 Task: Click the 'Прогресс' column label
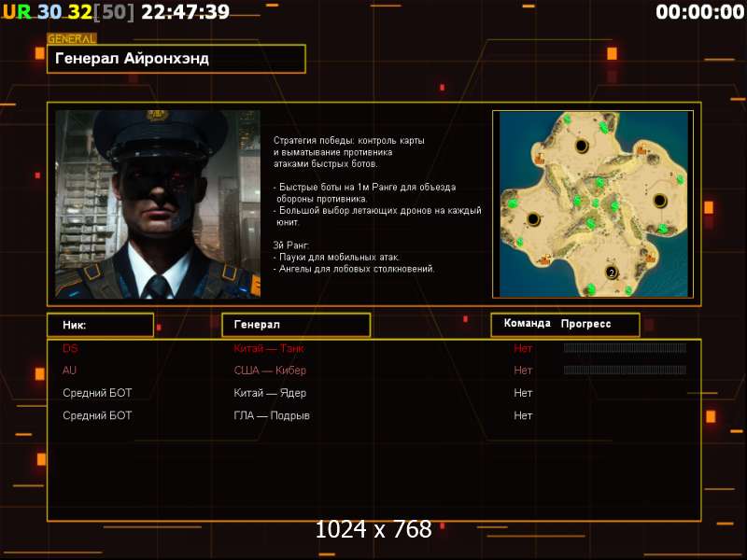point(585,324)
